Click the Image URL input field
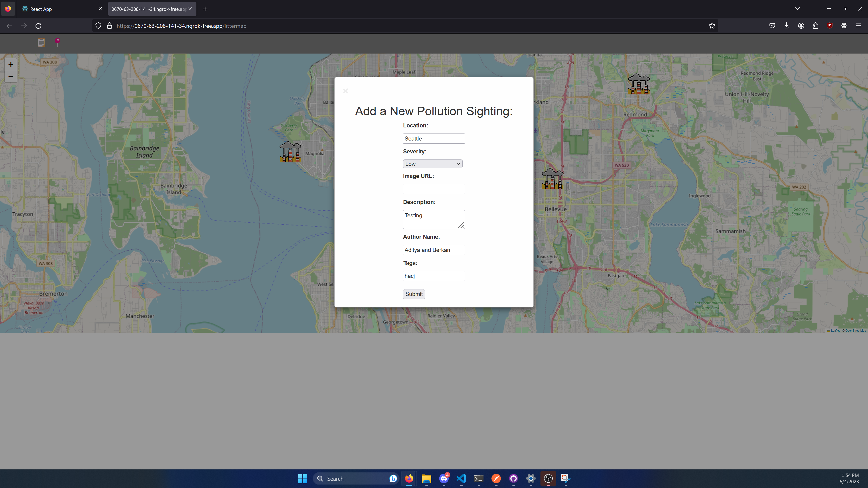 434,189
